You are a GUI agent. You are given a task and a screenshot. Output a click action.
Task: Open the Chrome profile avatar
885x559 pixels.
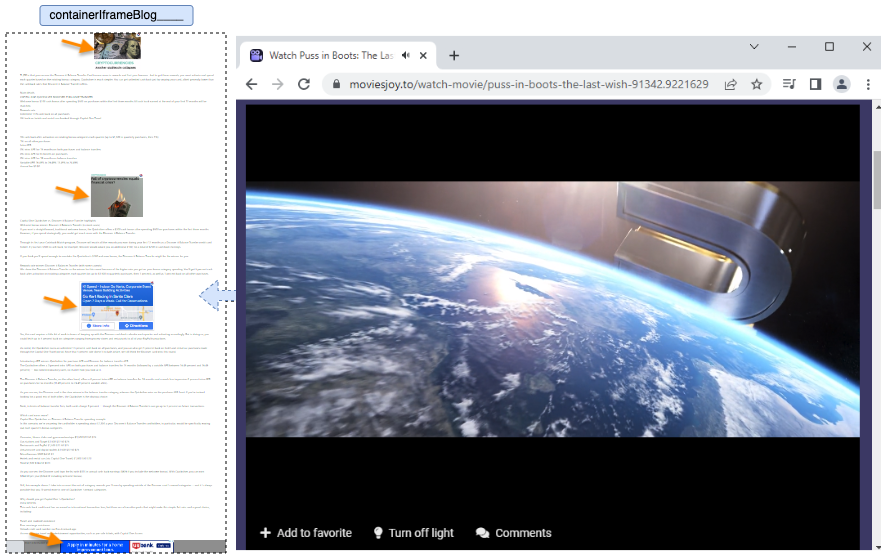(842, 85)
